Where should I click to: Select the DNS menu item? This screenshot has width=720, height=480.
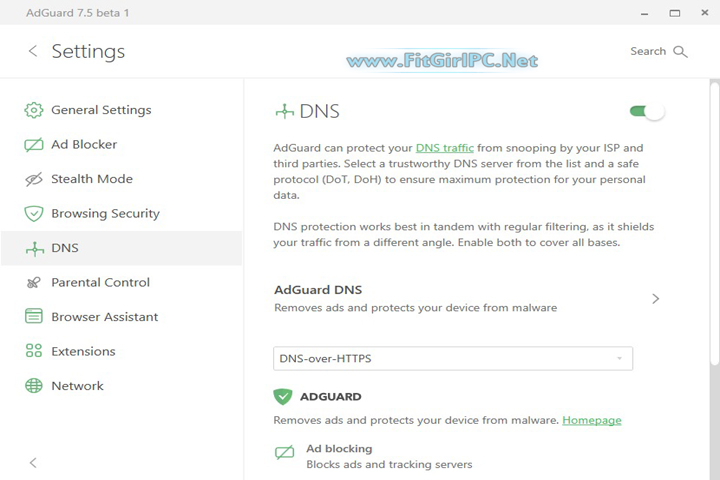coord(65,248)
